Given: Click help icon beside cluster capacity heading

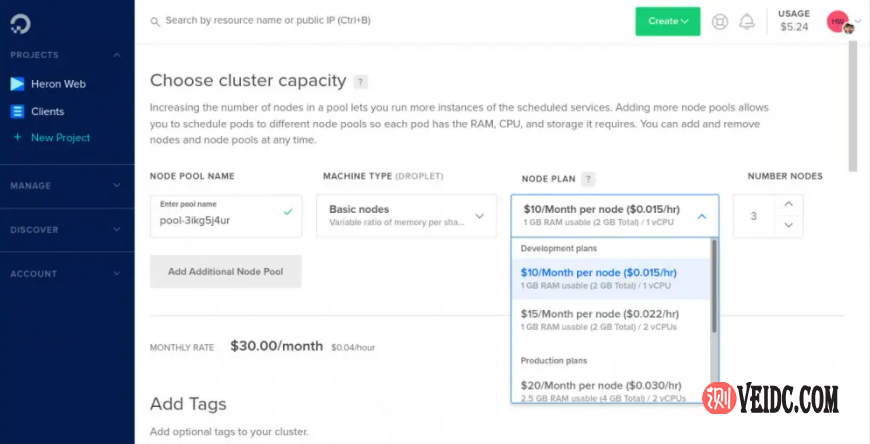Looking at the screenshot, I should tap(361, 82).
